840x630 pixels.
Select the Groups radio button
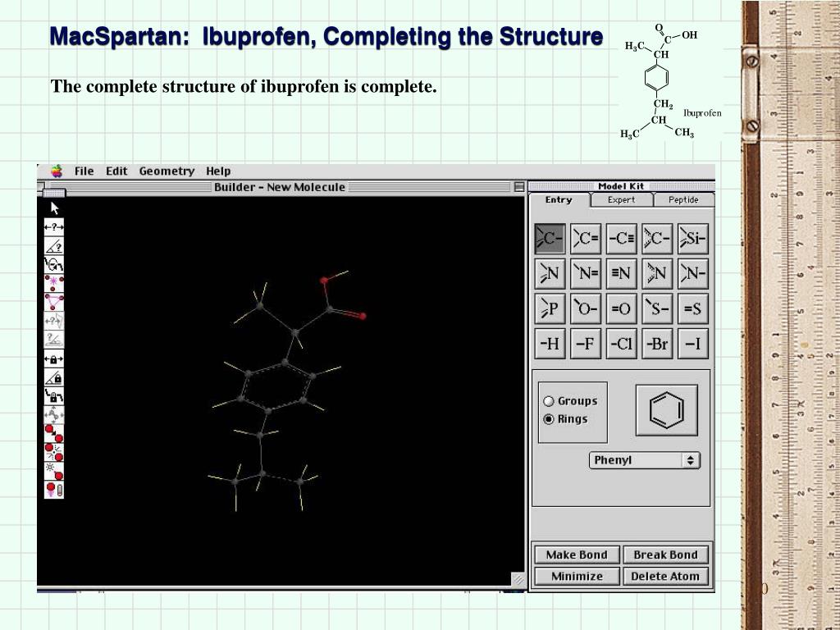tap(549, 401)
